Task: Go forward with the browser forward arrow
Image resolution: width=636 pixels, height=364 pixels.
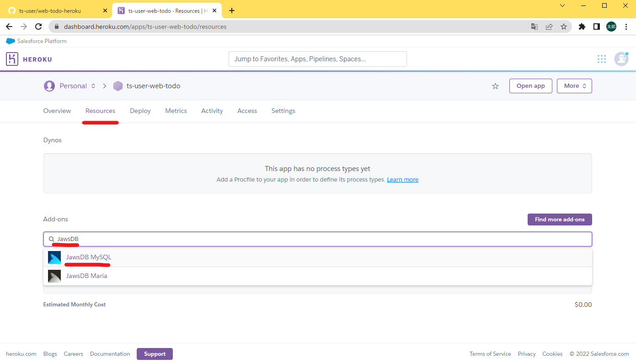Action: (24, 27)
